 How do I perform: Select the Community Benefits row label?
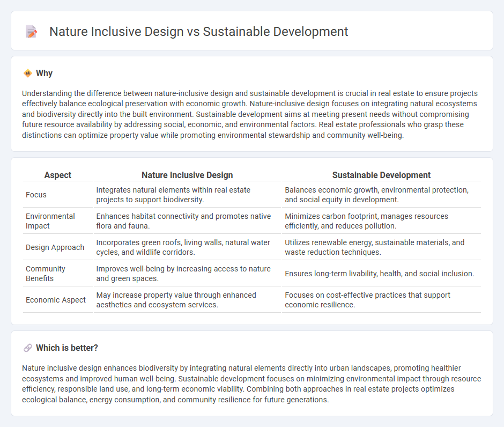click(x=46, y=274)
